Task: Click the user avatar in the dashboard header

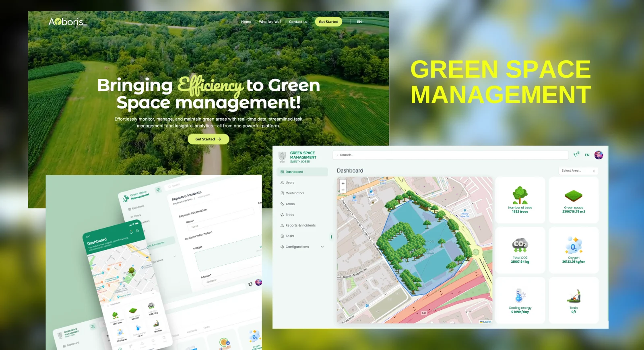Action: point(599,155)
